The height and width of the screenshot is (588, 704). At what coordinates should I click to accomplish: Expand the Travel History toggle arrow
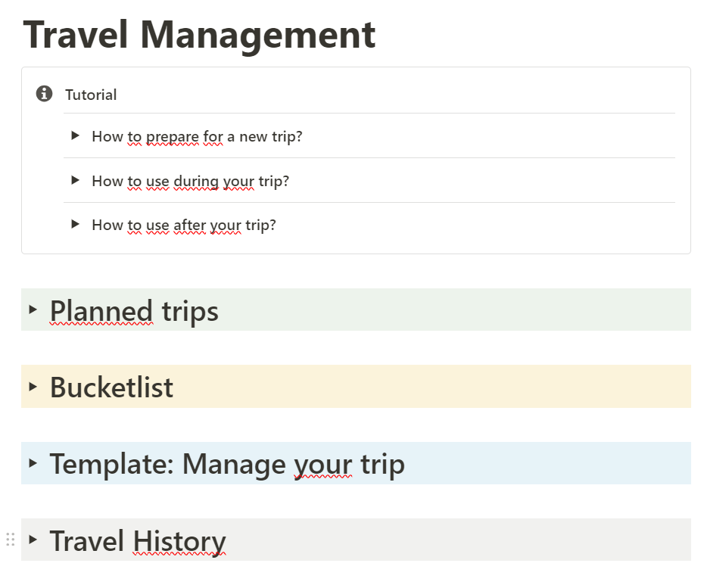tap(33, 540)
